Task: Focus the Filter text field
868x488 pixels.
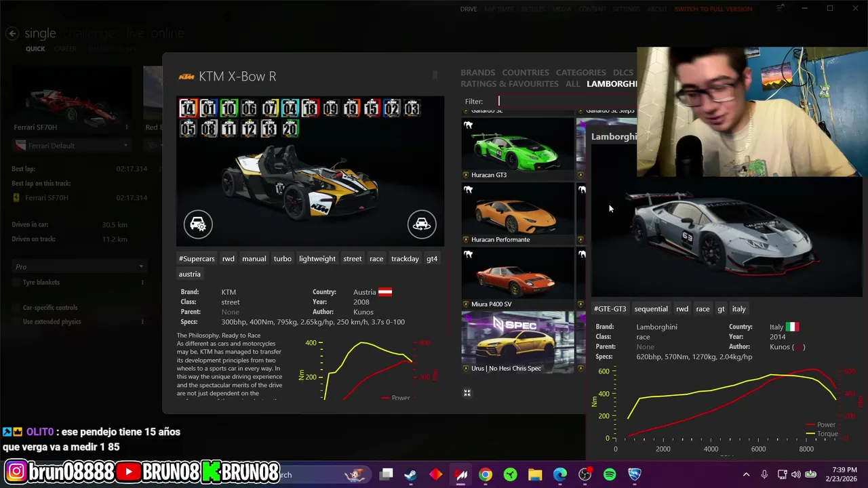Action: click(x=567, y=101)
